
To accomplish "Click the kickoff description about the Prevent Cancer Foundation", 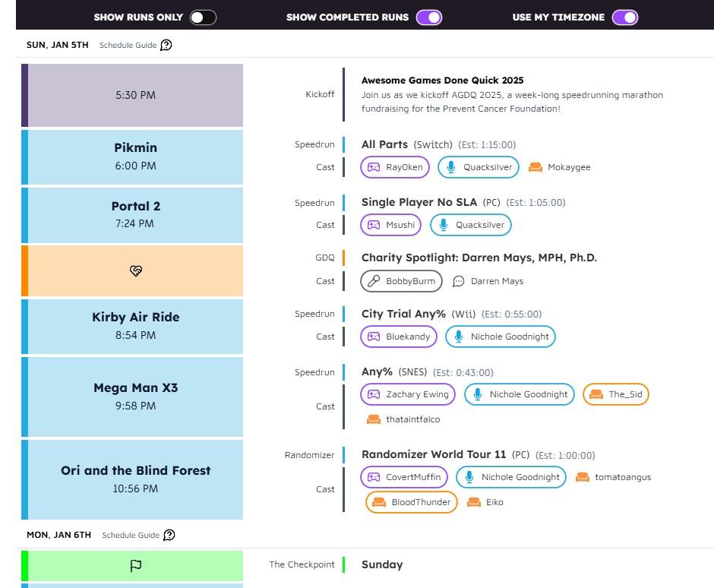I will coord(512,102).
